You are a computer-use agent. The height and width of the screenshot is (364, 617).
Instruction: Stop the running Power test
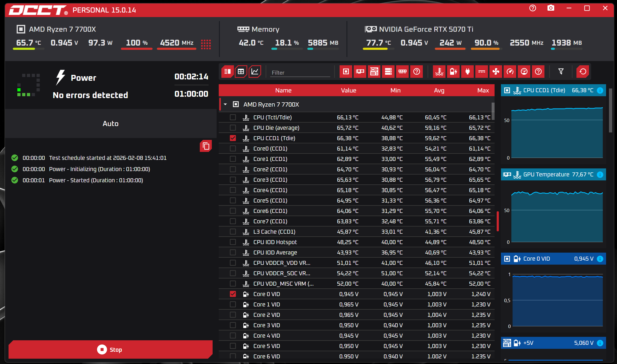(x=110, y=349)
